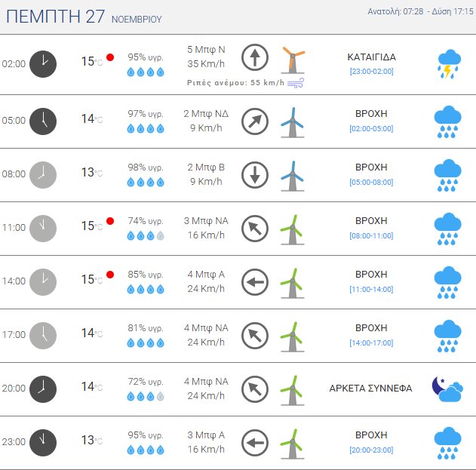This screenshot has height=470, width=476.
Task: Open the [14:00-17:00] time range link
Action: click(x=371, y=343)
